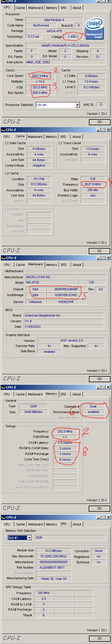Click the CPU-Z title icon of the Motherboard window
The image size is (112, 644).
point(3,258)
